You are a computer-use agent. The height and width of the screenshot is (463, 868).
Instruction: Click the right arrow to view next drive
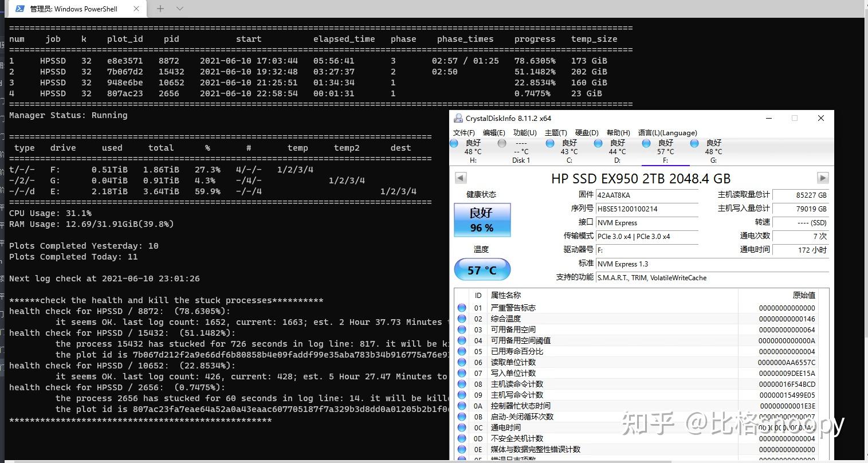(x=823, y=178)
